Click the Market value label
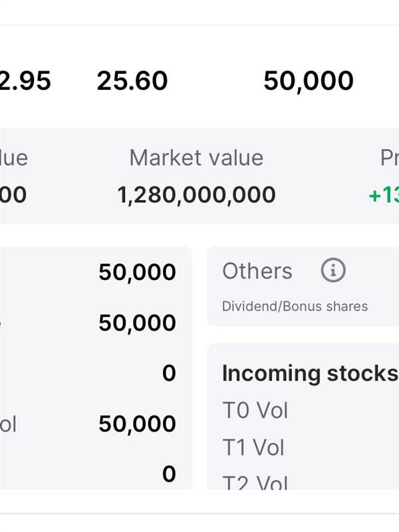Image resolution: width=399 pixels, height=532 pixels. (196, 158)
